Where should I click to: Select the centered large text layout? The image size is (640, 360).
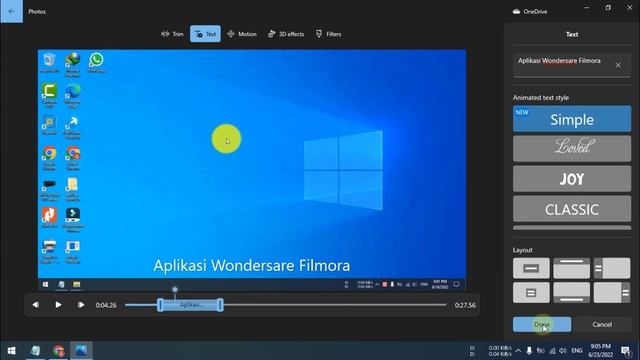click(531, 268)
